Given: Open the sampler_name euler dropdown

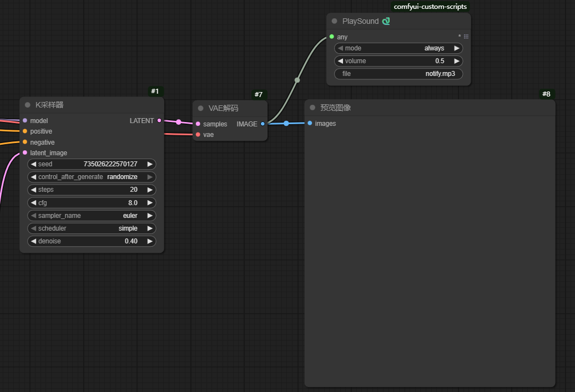Looking at the screenshot, I should (x=92, y=216).
